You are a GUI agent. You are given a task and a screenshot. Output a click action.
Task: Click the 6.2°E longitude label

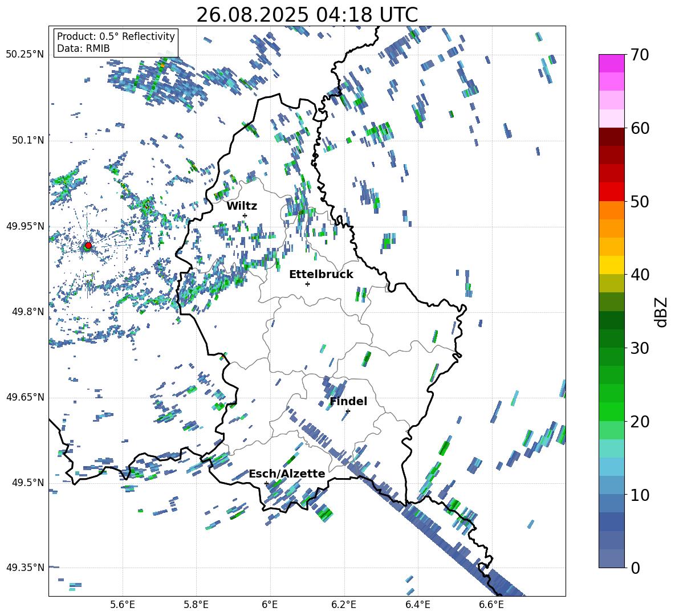(x=344, y=605)
